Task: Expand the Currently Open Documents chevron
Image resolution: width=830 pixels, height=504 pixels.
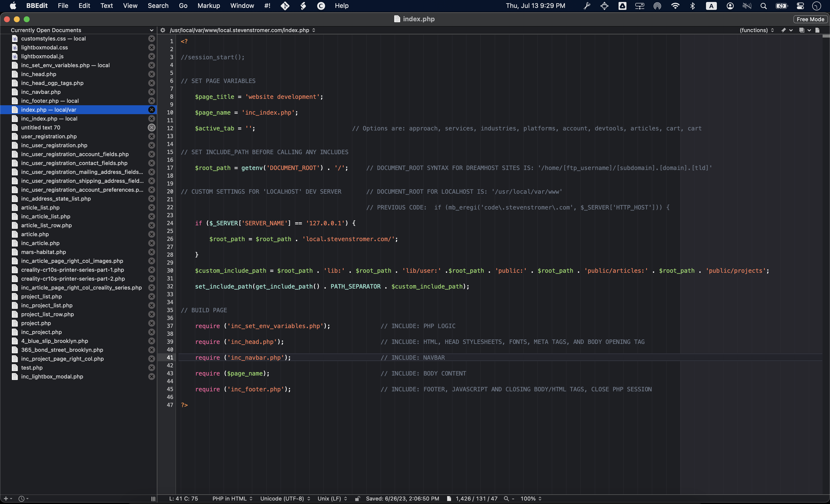Action: click(x=151, y=30)
